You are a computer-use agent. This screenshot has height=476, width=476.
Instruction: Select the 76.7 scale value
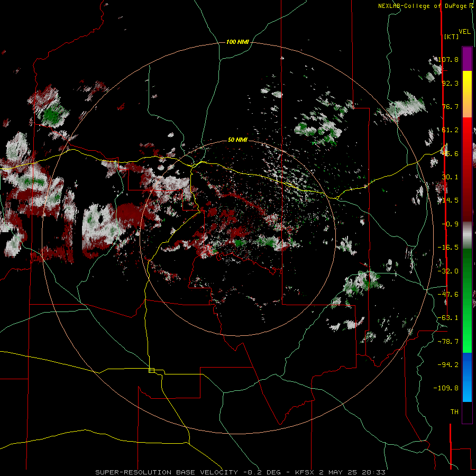point(450,106)
